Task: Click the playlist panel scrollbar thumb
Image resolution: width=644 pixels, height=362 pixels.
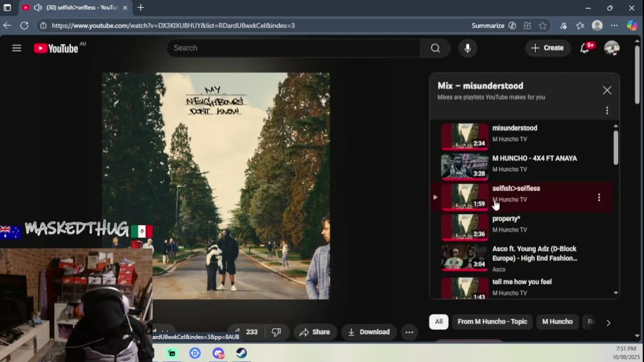Action: (x=615, y=147)
